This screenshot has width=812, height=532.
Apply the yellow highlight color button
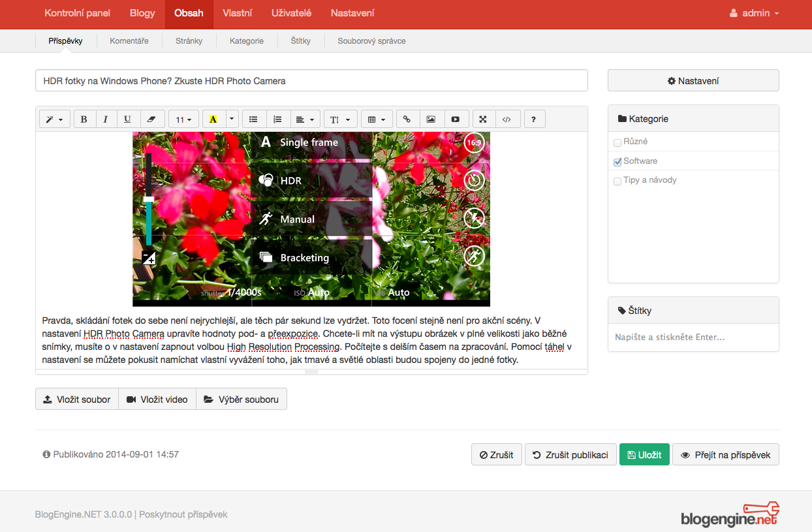[x=213, y=119]
